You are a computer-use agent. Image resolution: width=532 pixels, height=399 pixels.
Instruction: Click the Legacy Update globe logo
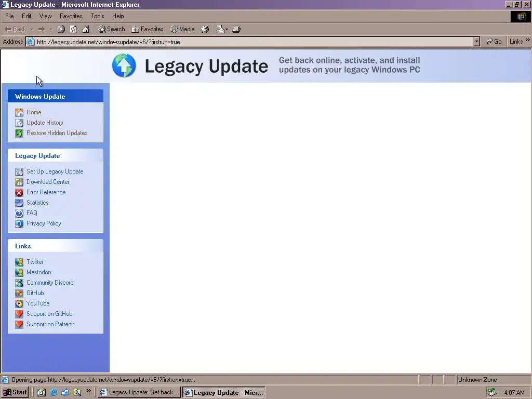click(x=124, y=65)
